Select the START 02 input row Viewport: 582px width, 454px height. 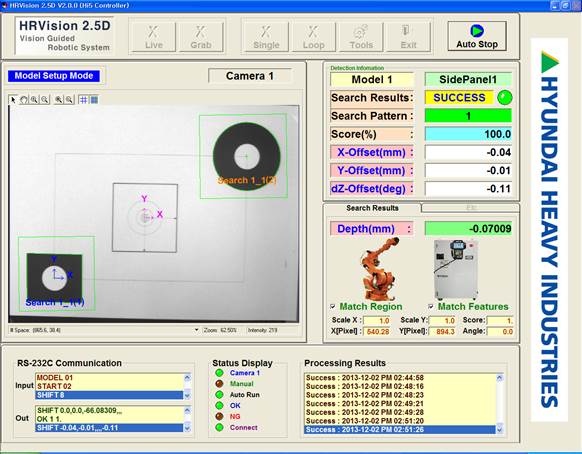point(109,386)
